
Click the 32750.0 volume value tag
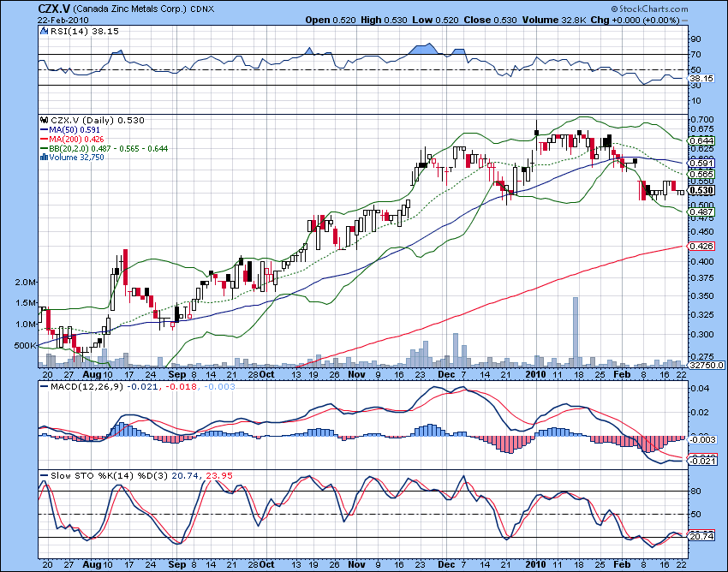coord(705,366)
